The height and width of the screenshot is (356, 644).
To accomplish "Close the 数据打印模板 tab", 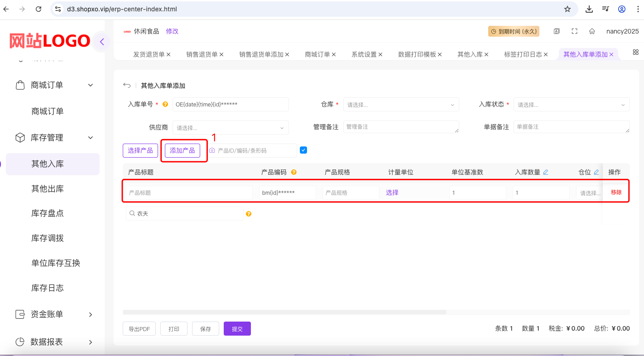I will click(x=440, y=54).
